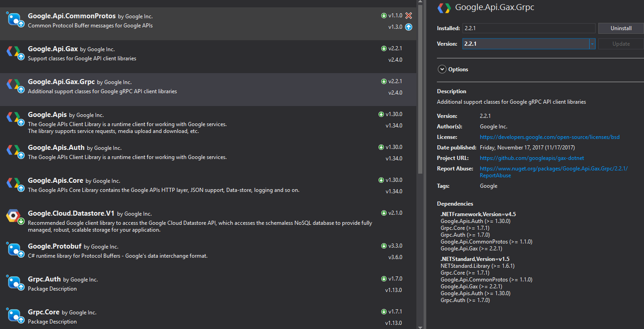This screenshot has height=329, width=644.
Task: Click installed checkmark icon beside Google.Api.Gax.Grpc v2.2.1
Action: point(384,81)
